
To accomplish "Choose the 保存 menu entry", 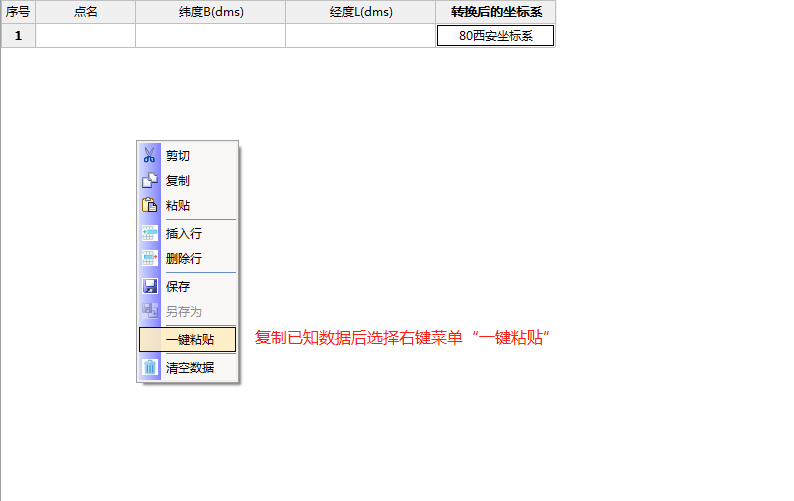I will click(x=187, y=286).
